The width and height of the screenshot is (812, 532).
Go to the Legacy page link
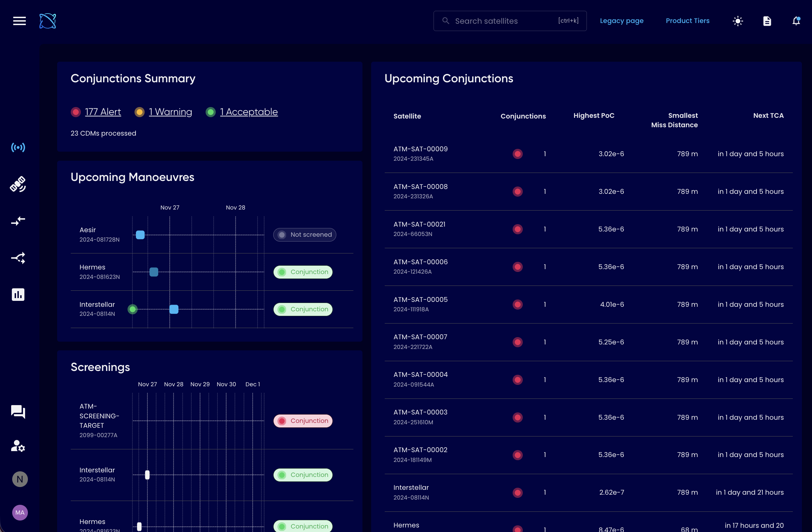coord(621,21)
